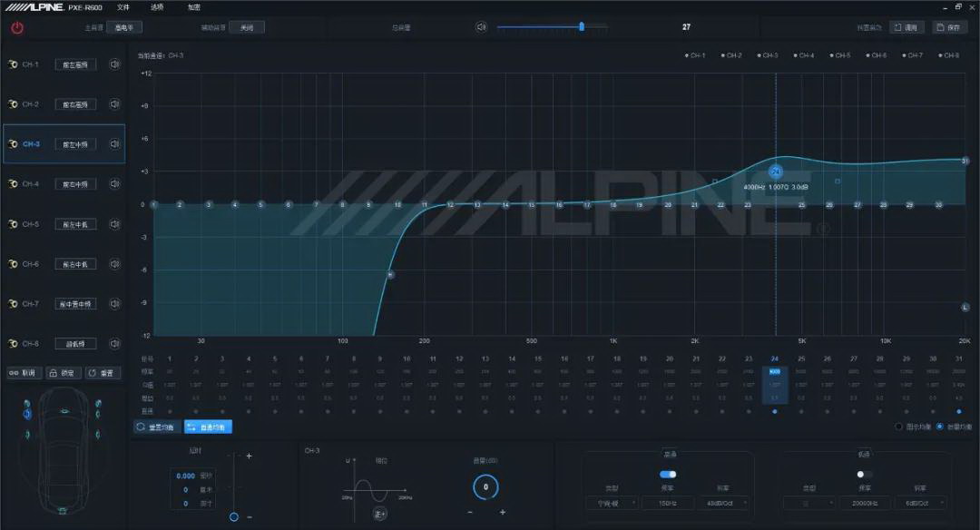The width and height of the screenshot is (980, 530).
Task: Mute channel CH-7
Action: [x=114, y=304]
